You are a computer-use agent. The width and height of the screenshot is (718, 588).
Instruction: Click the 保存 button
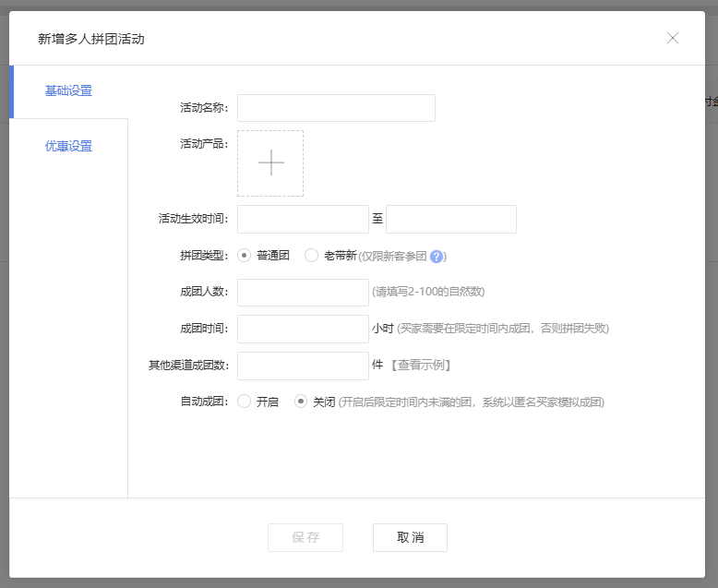(x=305, y=537)
